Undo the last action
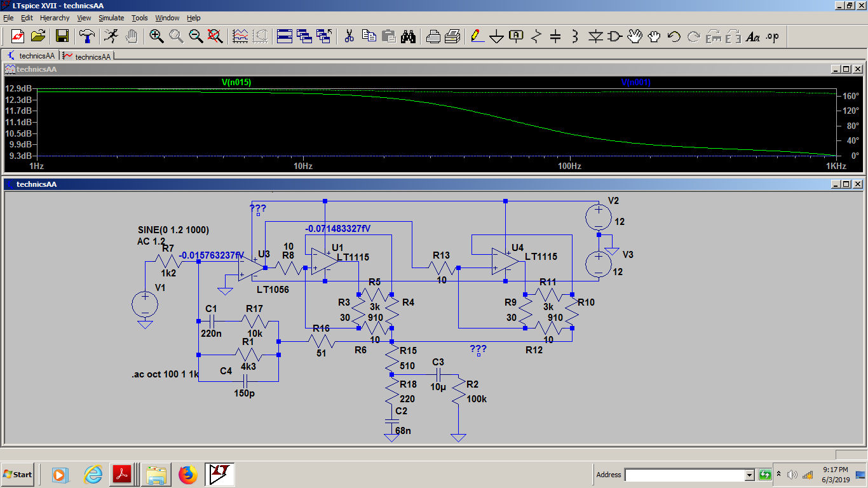 coord(674,36)
